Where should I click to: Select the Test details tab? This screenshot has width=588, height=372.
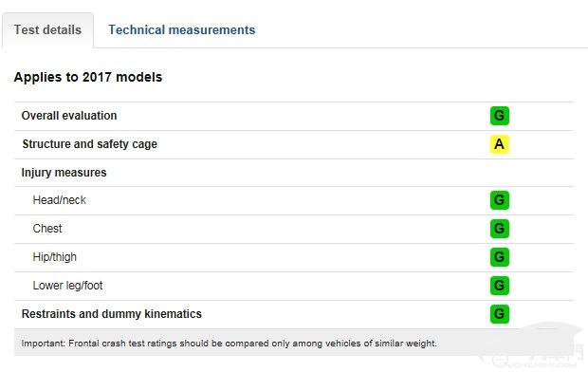coord(47,30)
